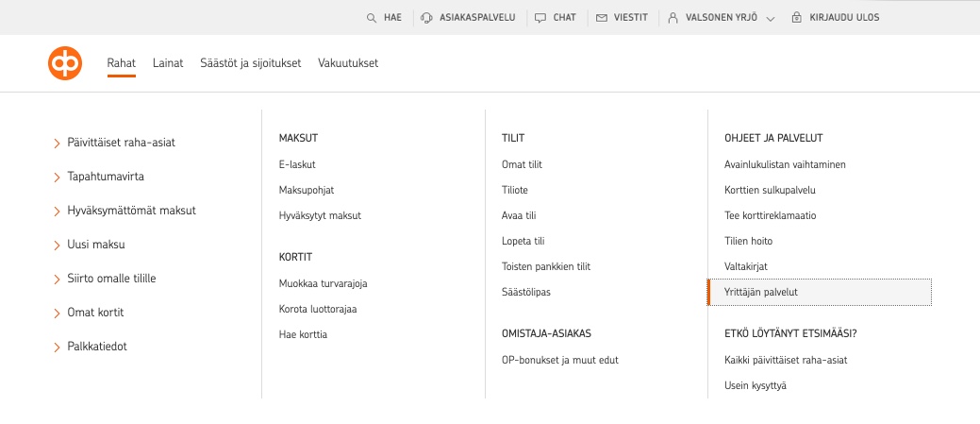Click OP-bonukset ja muut edut
Viewport: 980px width, 424px height.
pyautogui.click(x=559, y=360)
